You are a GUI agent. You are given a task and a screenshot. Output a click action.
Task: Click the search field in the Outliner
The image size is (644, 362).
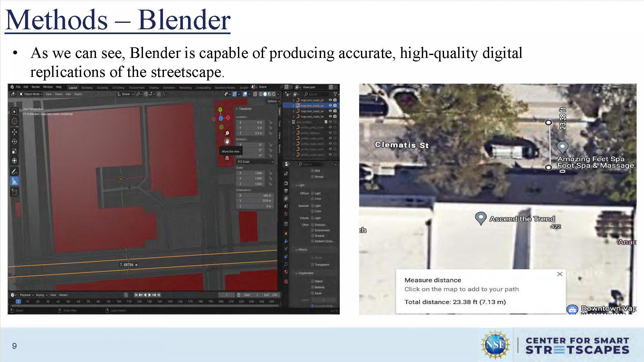click(x=315, y=94)
